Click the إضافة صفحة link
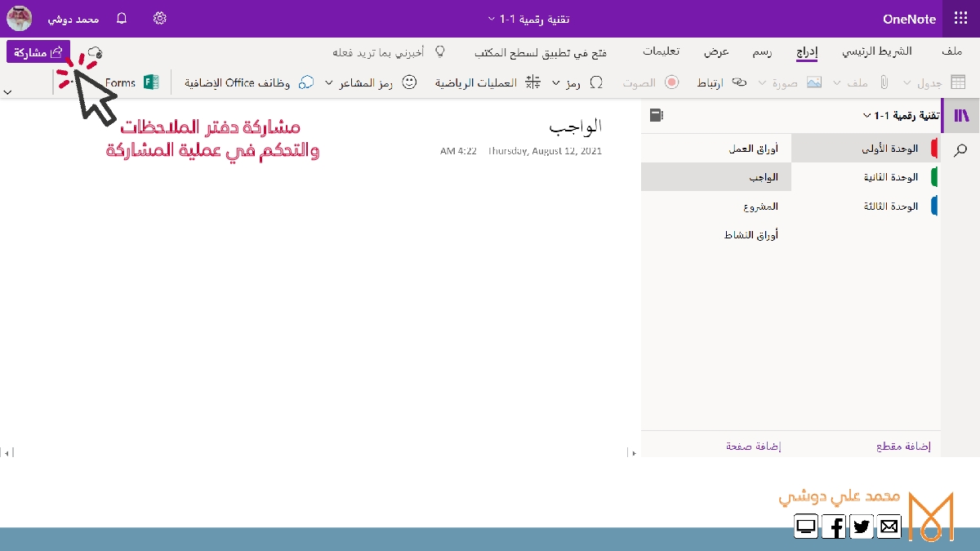 tap(753, 447)
